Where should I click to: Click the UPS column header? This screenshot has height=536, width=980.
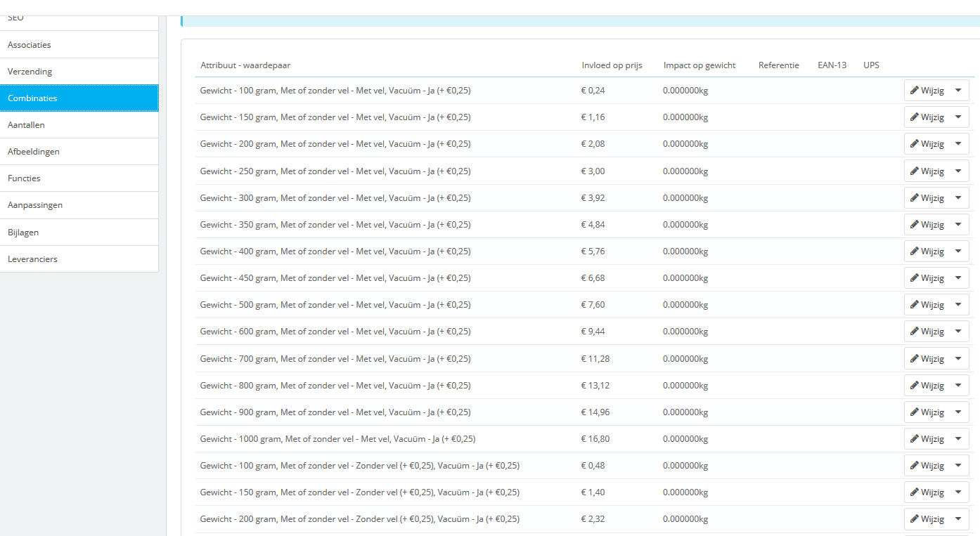pyautogui.click(x=871, y=65)
